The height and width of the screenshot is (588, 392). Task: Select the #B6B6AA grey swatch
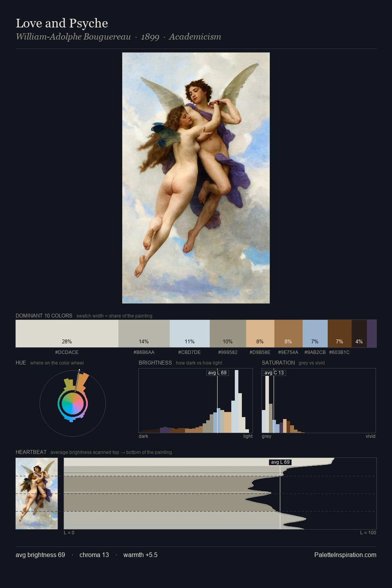click(144, 334)
